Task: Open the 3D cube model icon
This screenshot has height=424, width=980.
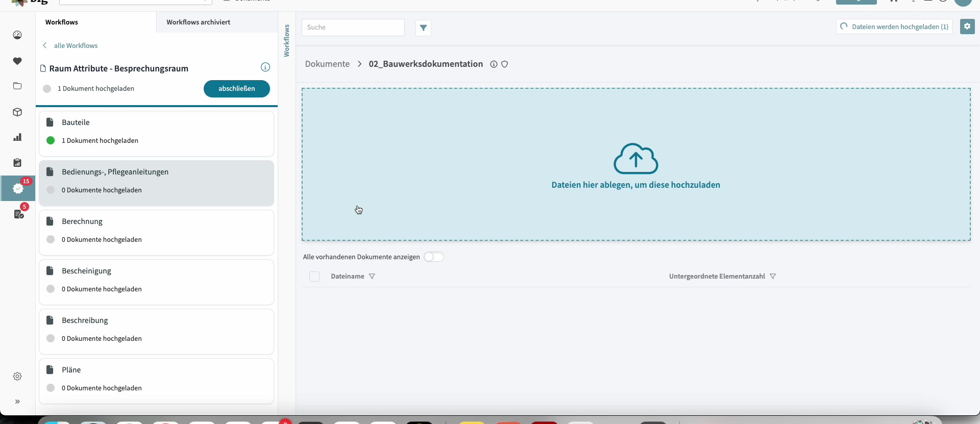Action: pyautogui.click(x=17, y=112)
